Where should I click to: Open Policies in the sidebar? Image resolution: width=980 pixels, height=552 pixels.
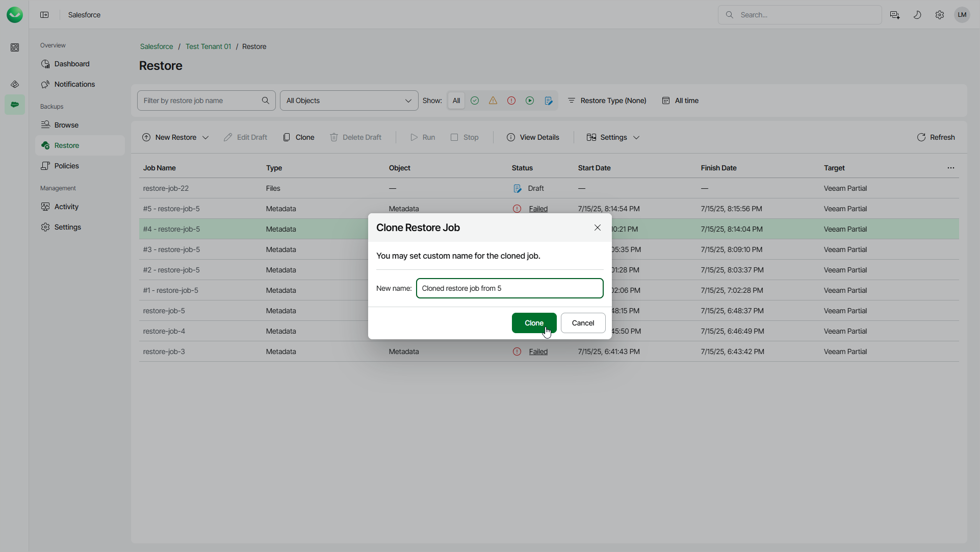(x=66, y=166)
